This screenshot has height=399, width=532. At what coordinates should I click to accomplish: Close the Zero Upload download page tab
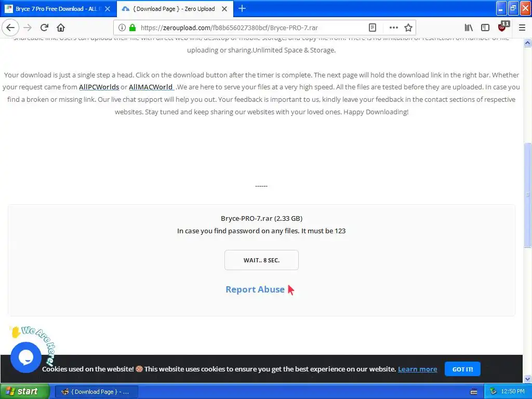224,9
